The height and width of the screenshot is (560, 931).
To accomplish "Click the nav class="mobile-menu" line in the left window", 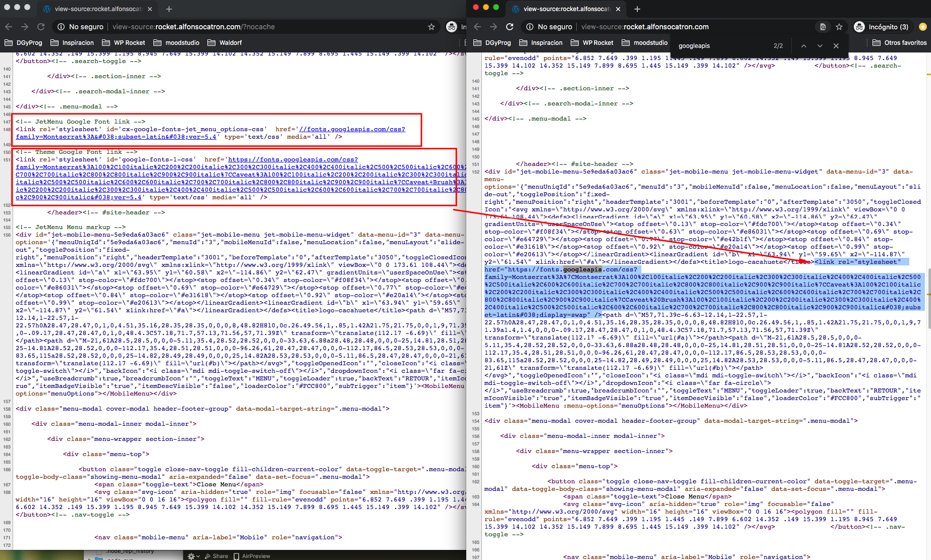I will click(x=218, y=537).
